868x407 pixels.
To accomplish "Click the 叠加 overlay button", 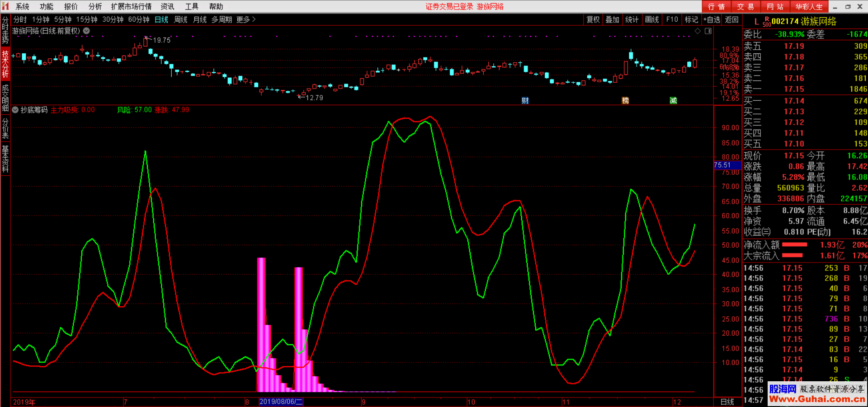I will (x=613, y=19).
